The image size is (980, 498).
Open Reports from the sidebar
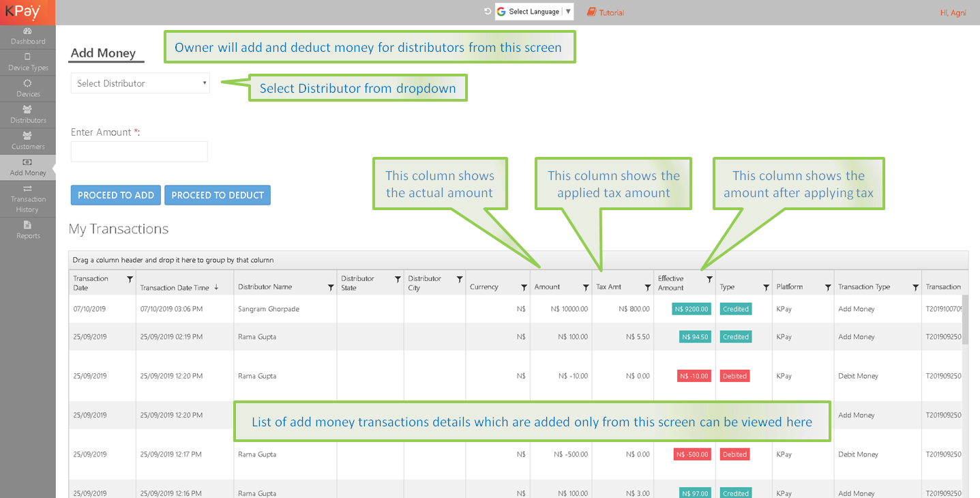tap(27, 225)
